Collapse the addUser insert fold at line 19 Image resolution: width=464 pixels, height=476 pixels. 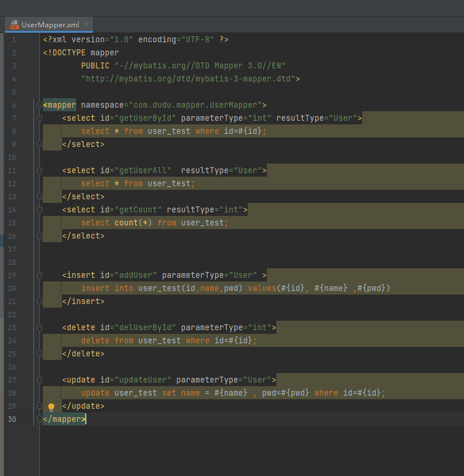tap(39, 275)
